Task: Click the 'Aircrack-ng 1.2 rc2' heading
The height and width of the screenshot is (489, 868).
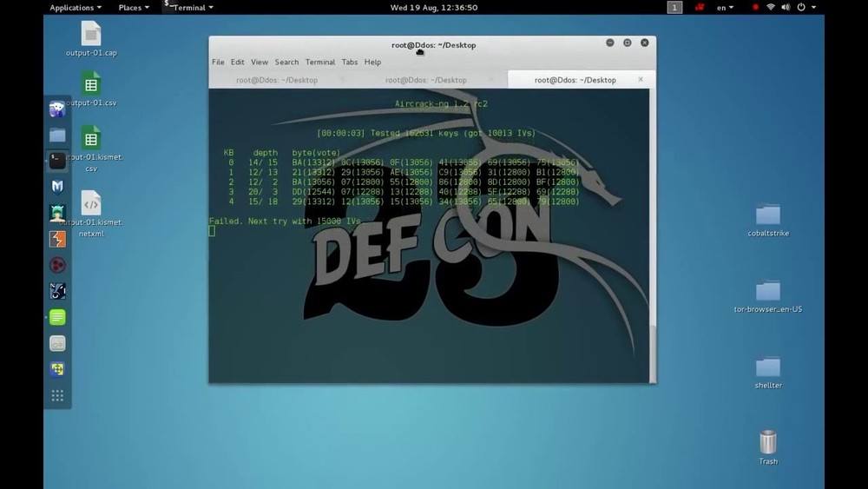Action: pos(441,103)
